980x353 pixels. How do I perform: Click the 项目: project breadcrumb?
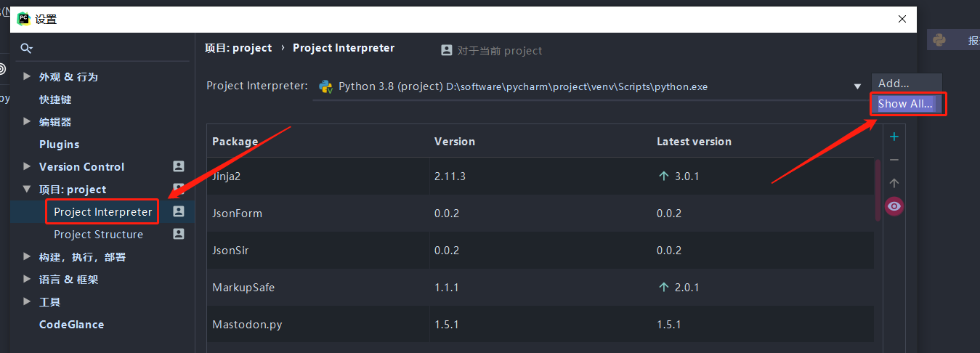(238, 48)
